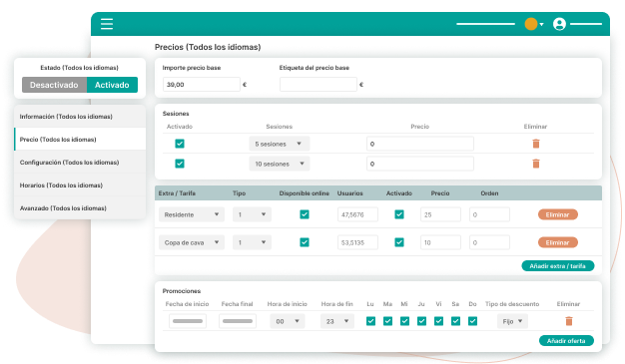Click Añadir extra / tarifa button
625x364 pixels.
[x=558, y=266]
